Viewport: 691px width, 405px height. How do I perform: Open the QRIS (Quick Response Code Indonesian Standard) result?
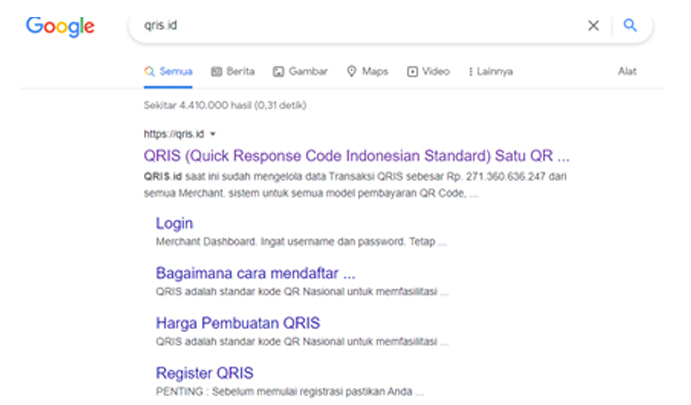click(x=357, y=156)
